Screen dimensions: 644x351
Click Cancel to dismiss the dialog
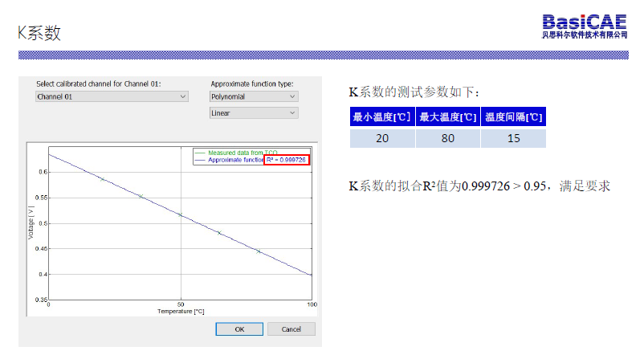pos(291,329)
